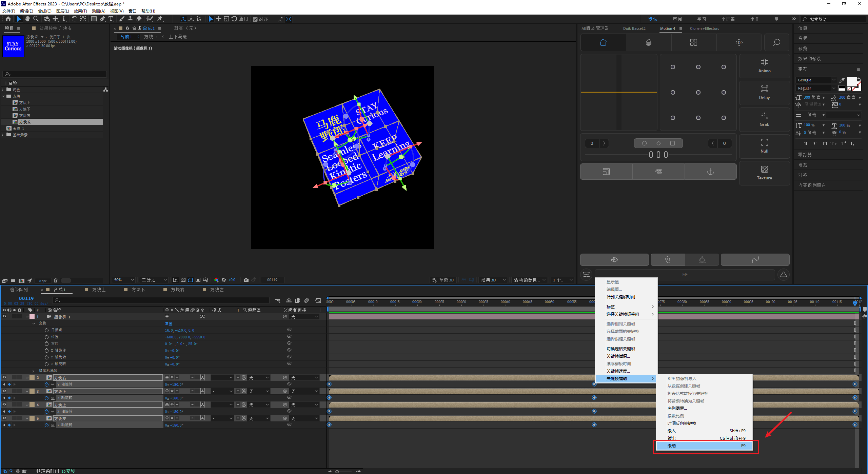The image size is (868, 474).
Task: Click the Zoom magnifier tool
Action: click(36, 19)
